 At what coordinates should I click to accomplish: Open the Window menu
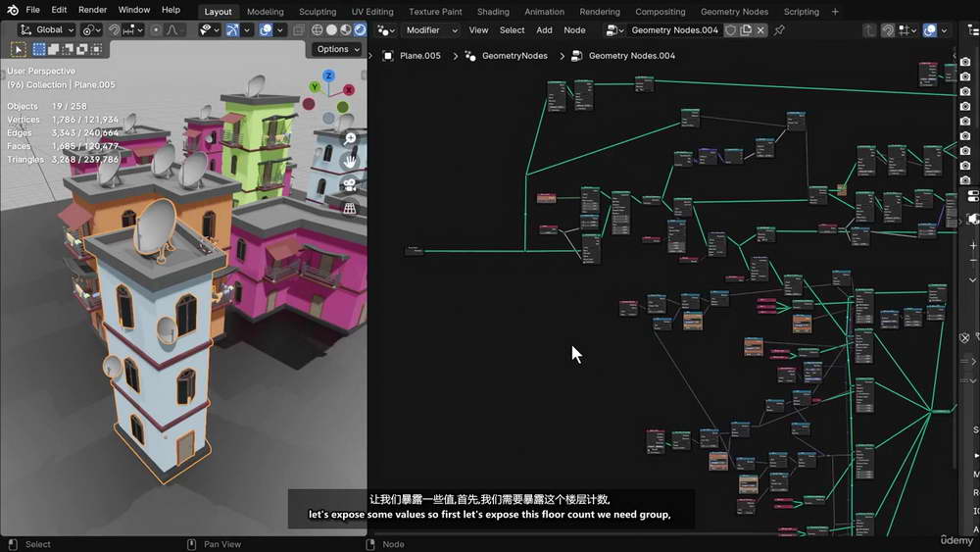point(133,10)
